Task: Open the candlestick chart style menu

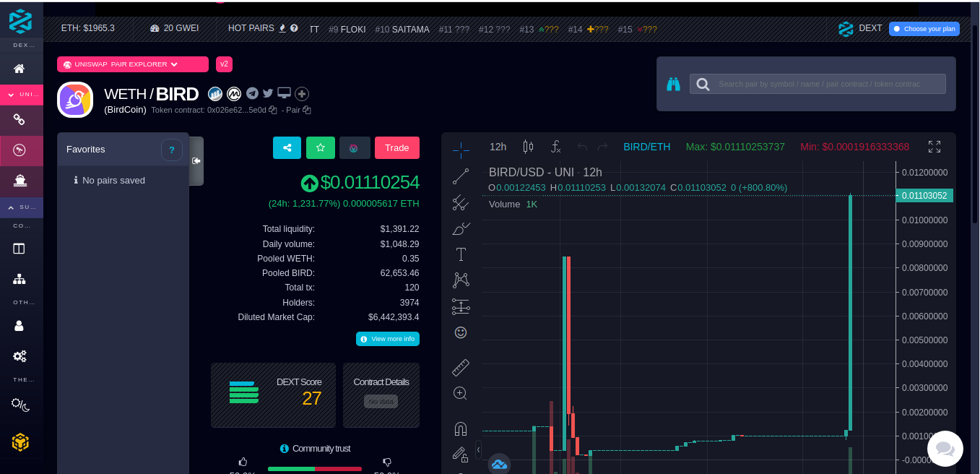Action: pos(528,147)
